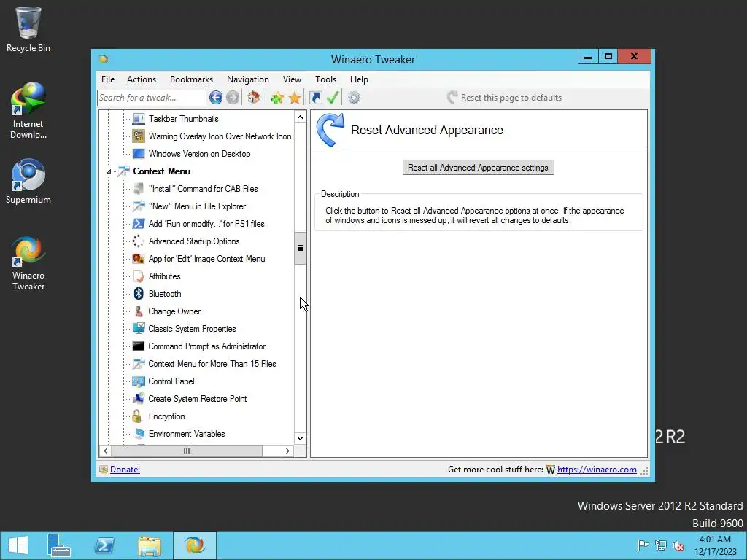Follow the Donate! link
The image size is (747, 560).
coord(125,470)
